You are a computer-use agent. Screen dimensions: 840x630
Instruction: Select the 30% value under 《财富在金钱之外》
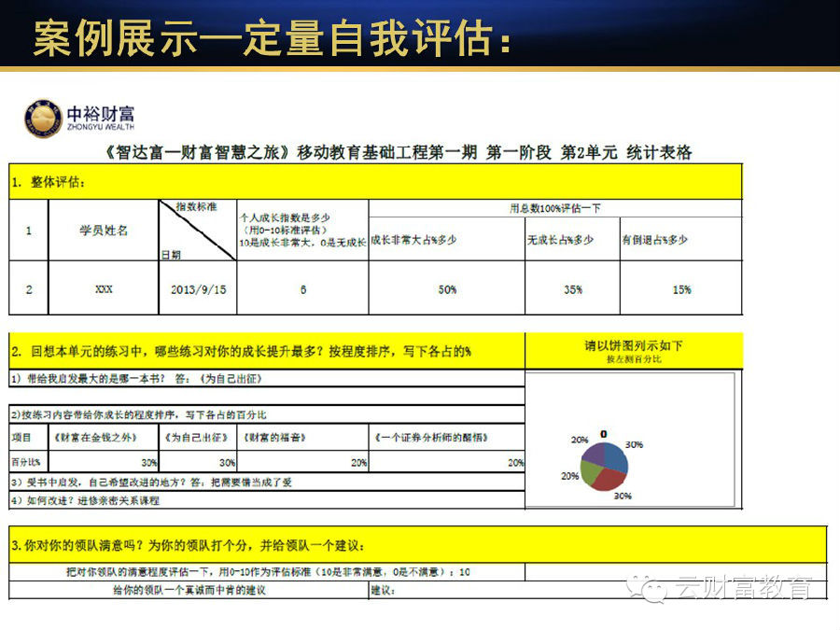(104, 462)
